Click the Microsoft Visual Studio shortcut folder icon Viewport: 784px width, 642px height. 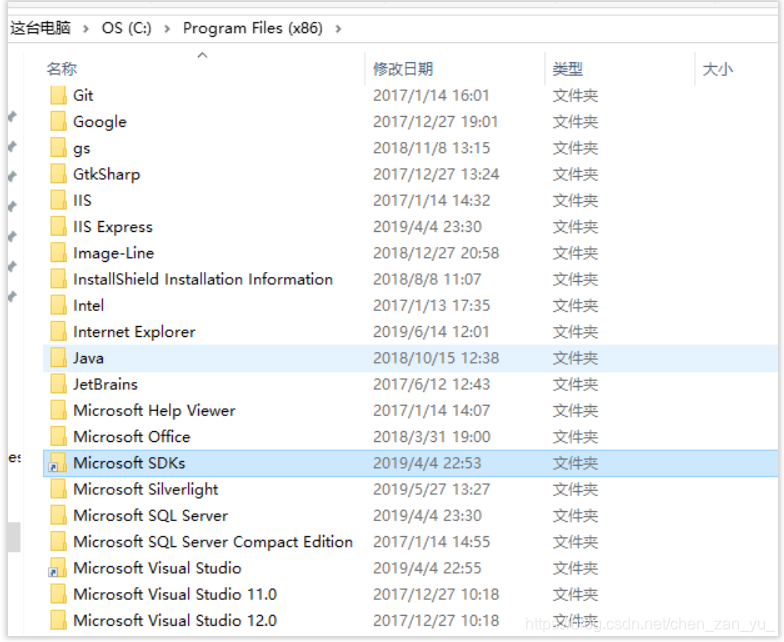tap(57, 568)
